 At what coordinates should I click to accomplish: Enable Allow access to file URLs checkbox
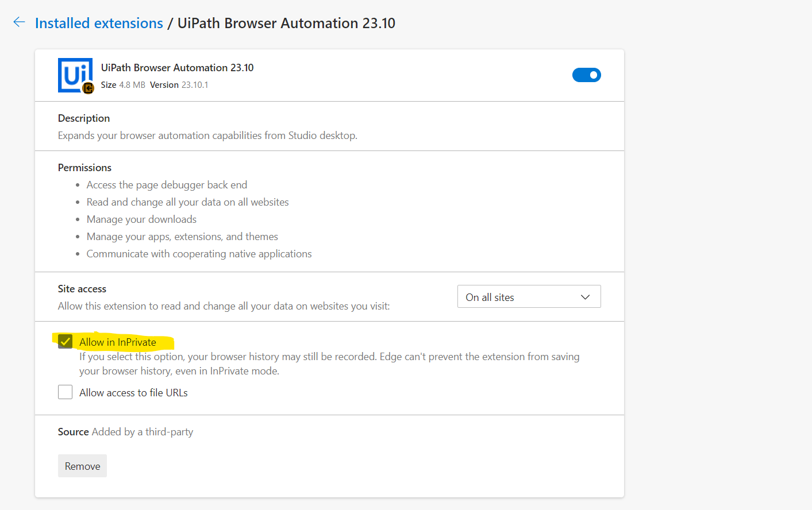[x=66, y=392]
